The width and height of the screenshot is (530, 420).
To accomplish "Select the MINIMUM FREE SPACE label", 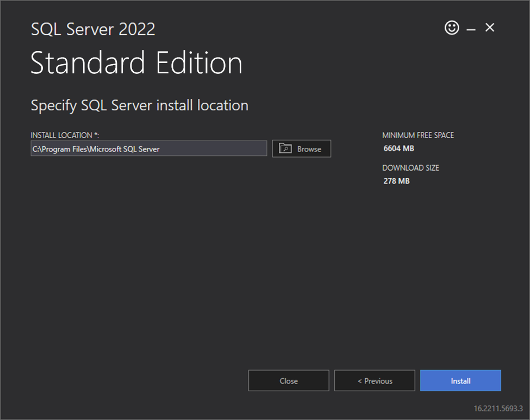I will click(x=417, y=135).
